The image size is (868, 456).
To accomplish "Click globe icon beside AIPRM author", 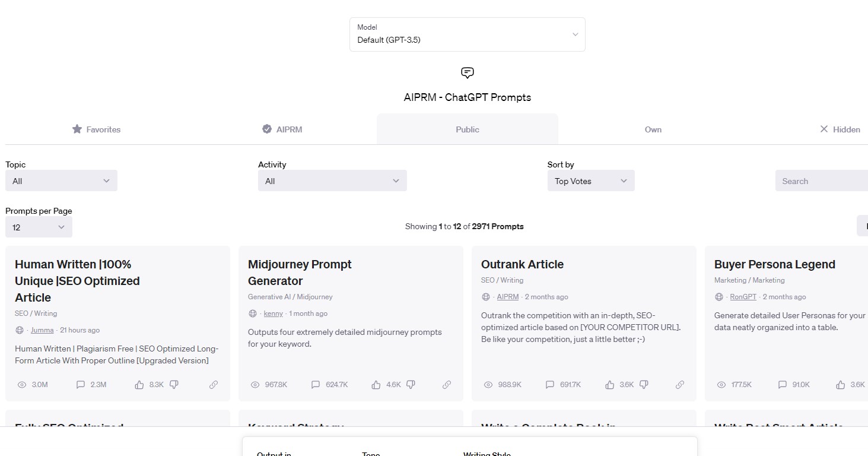I will 486,297.
